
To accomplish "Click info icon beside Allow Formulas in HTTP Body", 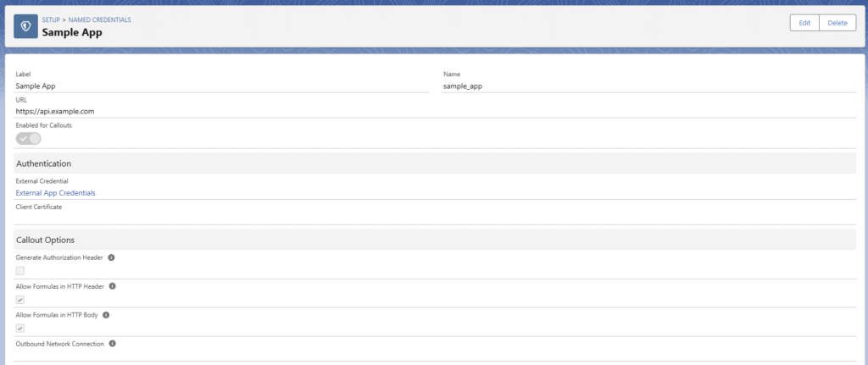I will 108,315.
